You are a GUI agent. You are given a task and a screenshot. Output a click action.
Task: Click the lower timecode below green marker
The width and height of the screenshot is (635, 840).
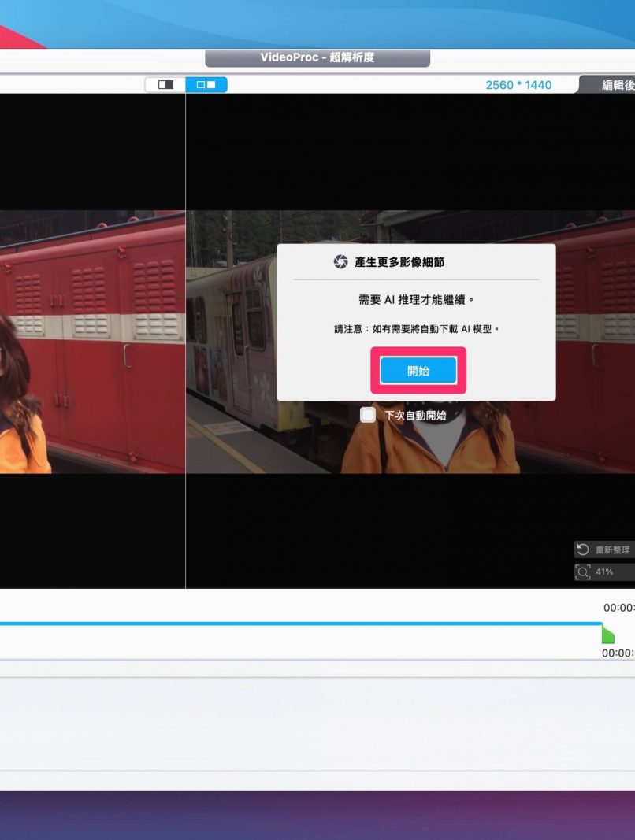(x=618, y=653)
